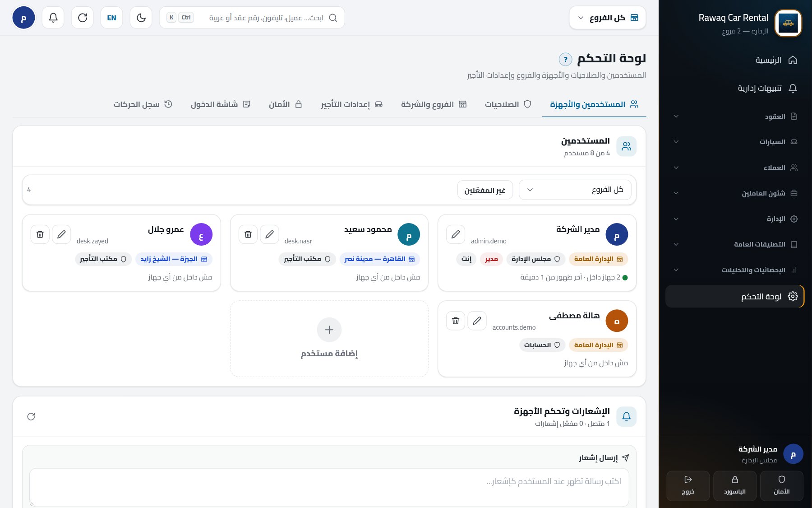Toggle غير المفعّلين filter
This screenshot has height=508, width=812.
[x=485, y=190]
